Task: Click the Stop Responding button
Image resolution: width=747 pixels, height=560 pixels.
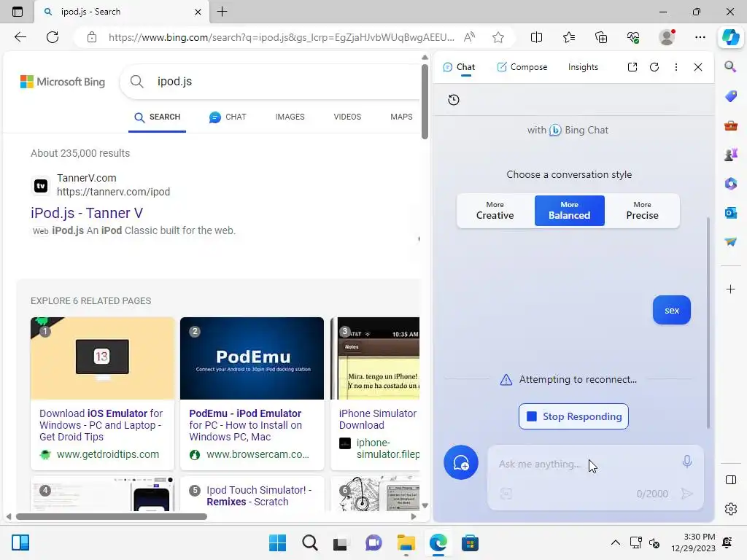Action: (573, 416)
